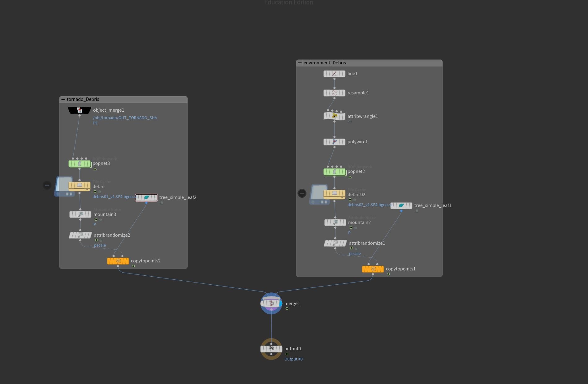The height and width of the screenshot is (384, 588).
Task: Click the download badge under popnet2
Action: coord(350,177)
